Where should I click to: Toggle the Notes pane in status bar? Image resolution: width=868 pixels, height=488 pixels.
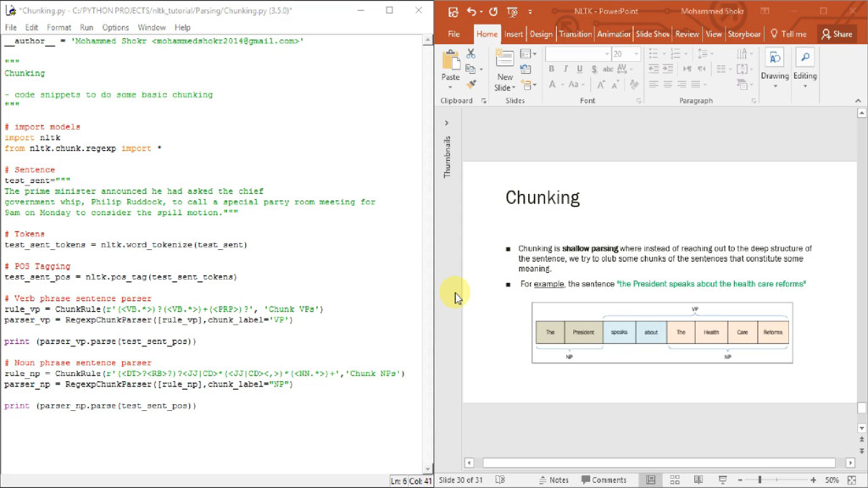tap(553, 480)
